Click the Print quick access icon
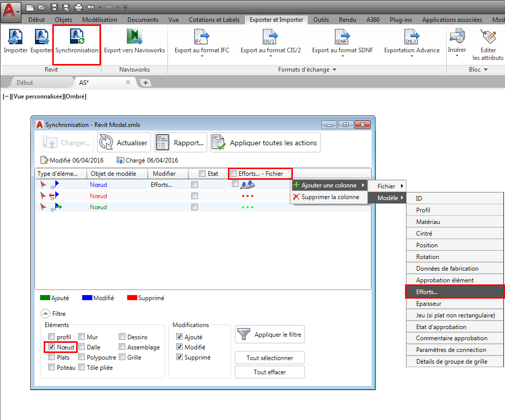This screenshot has height=420, width=505. pos(78,7)
